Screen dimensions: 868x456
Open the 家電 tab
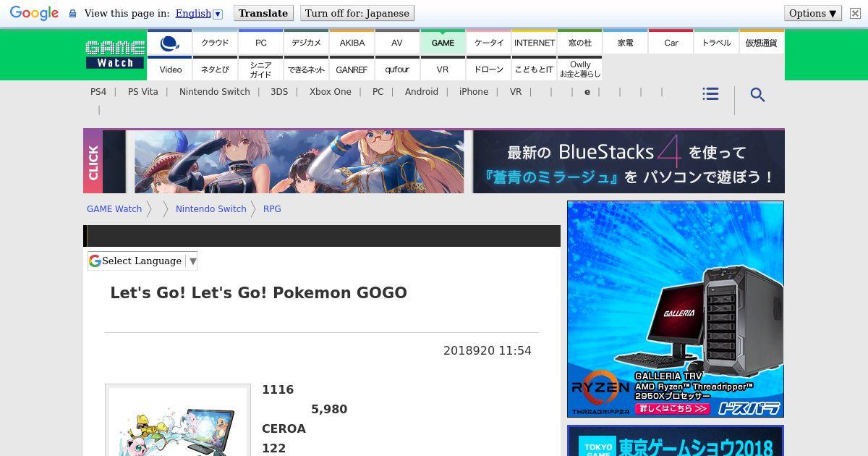pyautogui.click(x=625, y=43)
